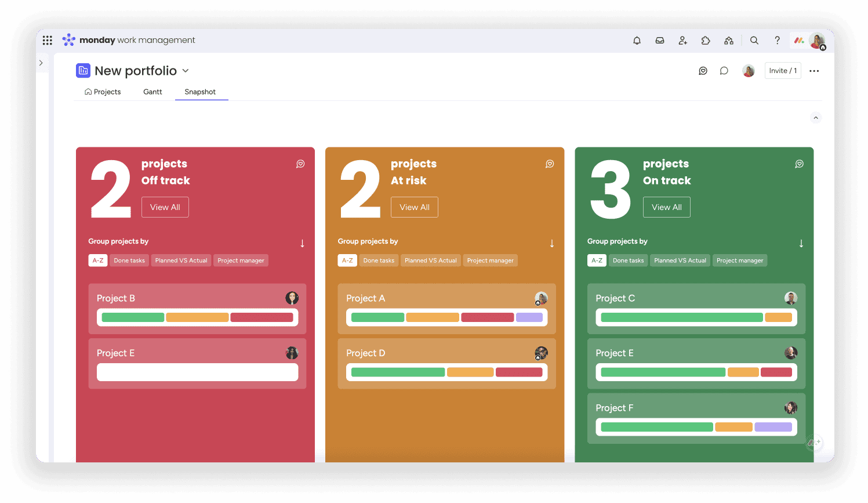Open the apps puzzle piece icon

coord(706,41)
